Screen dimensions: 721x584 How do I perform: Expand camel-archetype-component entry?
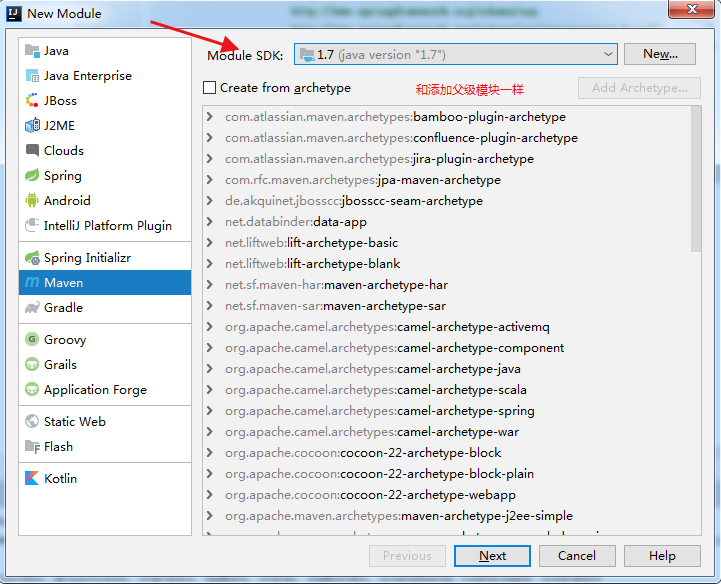tap(210, 348)
